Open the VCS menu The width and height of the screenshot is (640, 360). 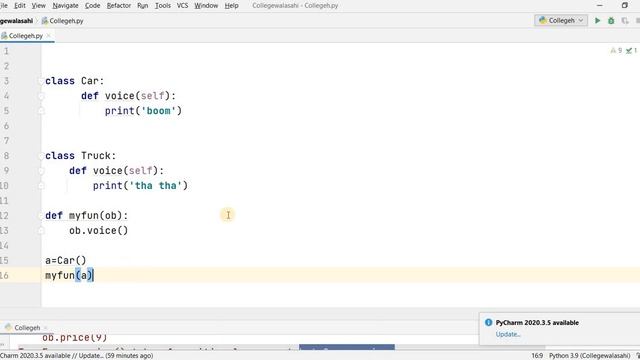point(182,6)
